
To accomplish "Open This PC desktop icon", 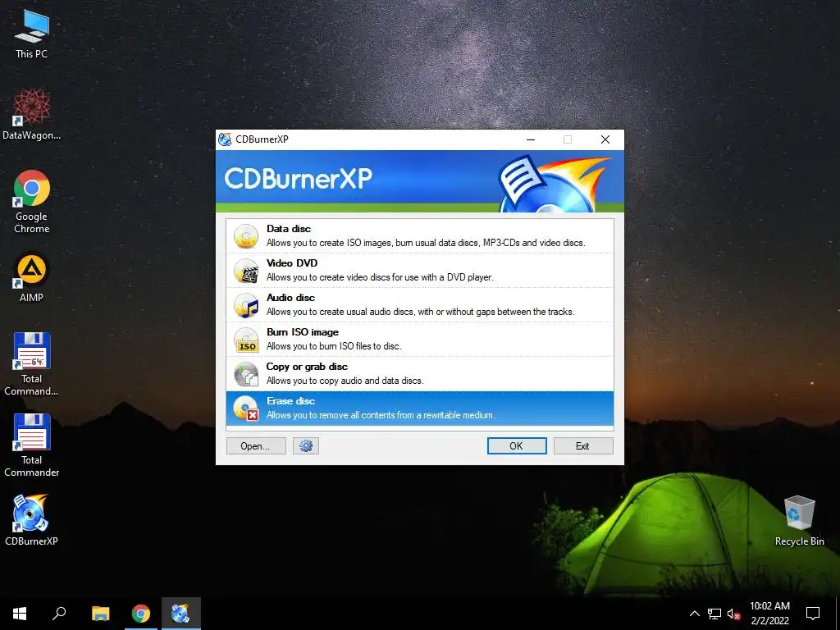I will tap(32, 34).
